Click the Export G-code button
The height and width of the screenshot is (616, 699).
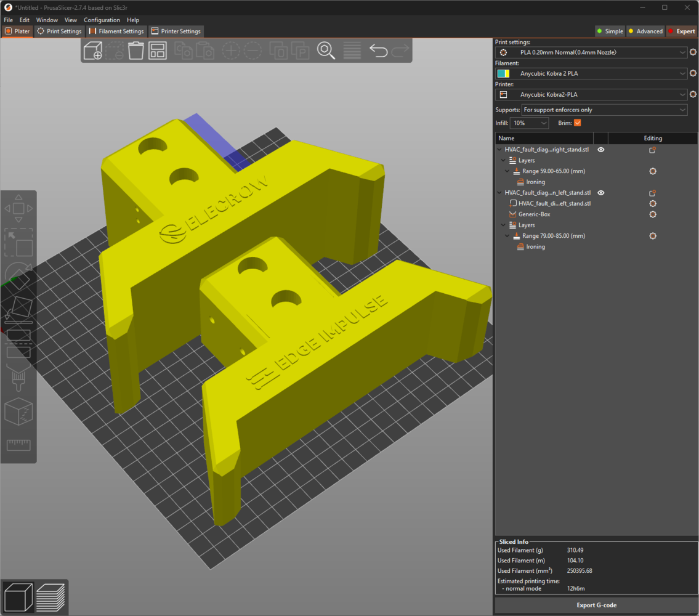click(x=596, y=605)
